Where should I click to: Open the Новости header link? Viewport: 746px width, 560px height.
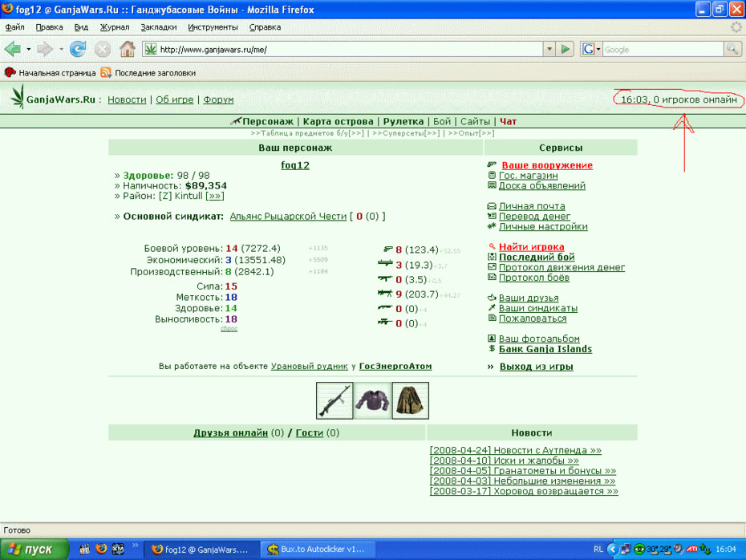(x=127, y=99)
